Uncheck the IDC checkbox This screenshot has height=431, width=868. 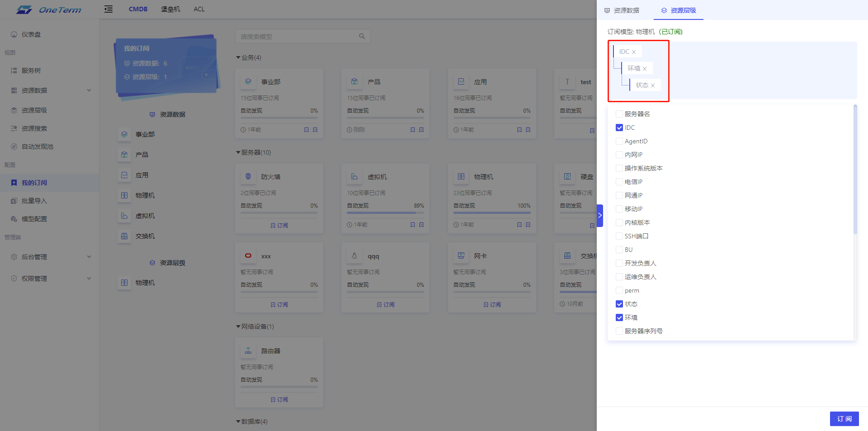tap(619, 128)
